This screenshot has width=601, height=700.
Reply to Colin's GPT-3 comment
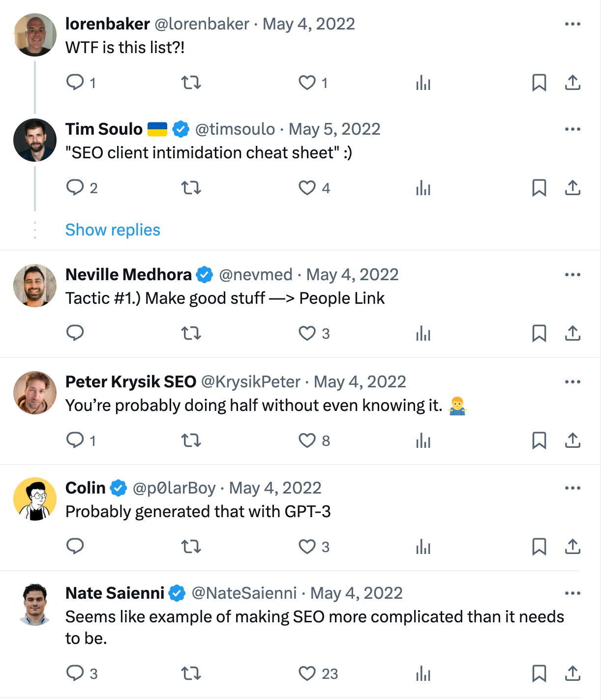pos(76,547)
